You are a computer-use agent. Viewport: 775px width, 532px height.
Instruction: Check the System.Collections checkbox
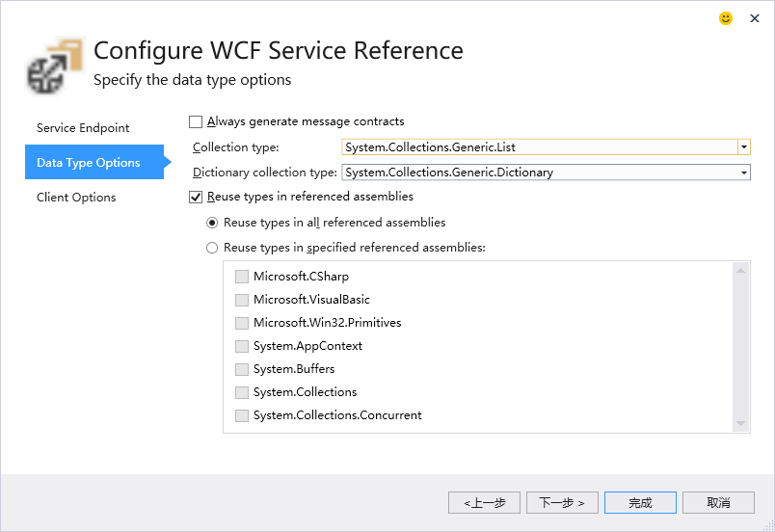click(x=242, y=392)
